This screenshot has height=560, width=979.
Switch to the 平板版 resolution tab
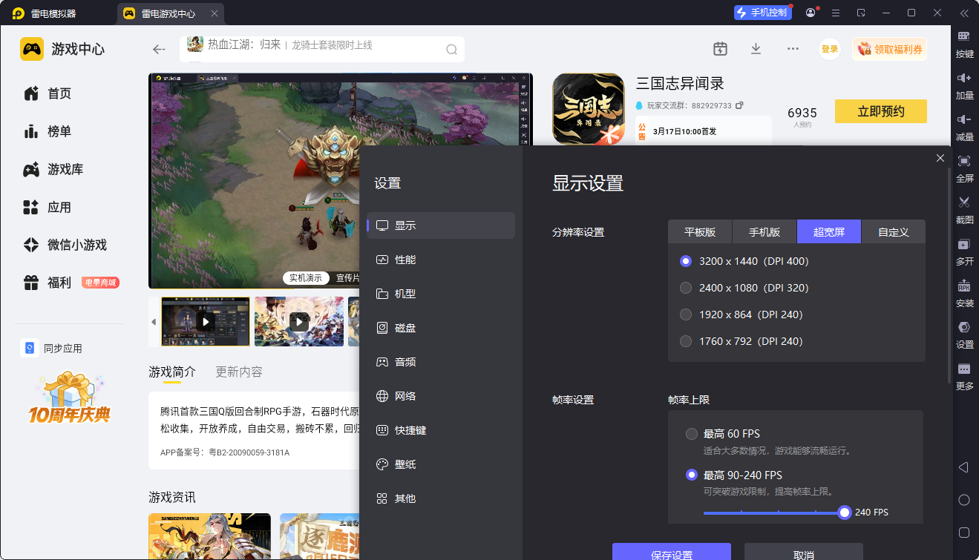(x=700, y=231)
